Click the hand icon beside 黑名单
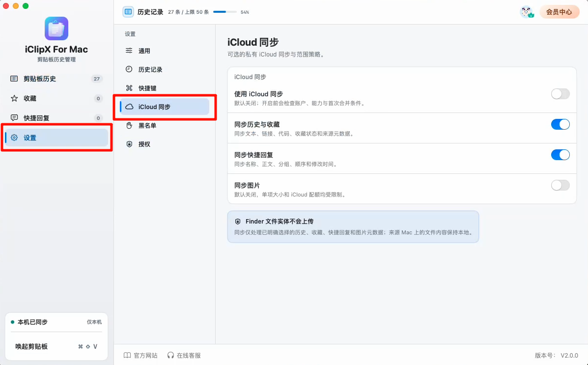 129,125
